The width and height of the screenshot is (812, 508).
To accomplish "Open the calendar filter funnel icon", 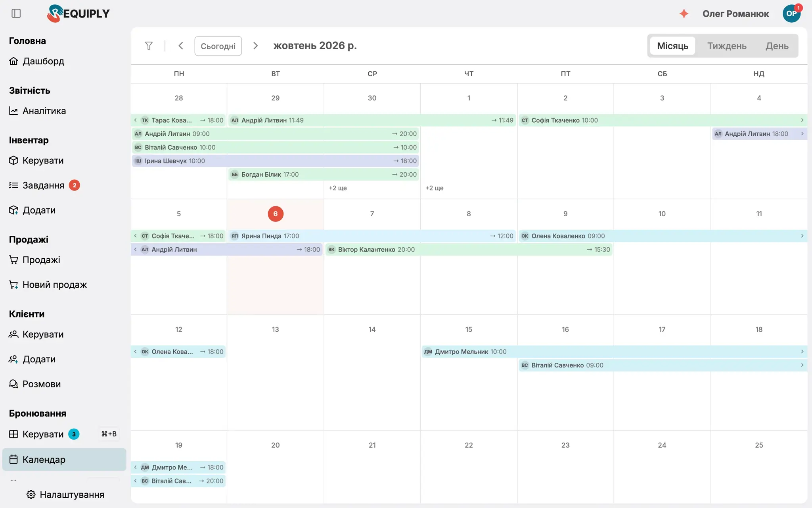I will click(149, 46).
